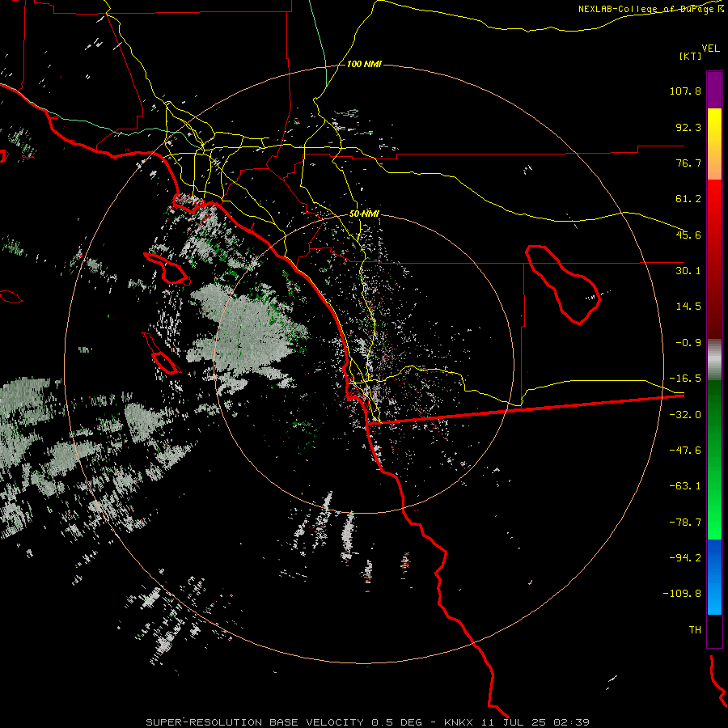Click the SUPER-RESOLUTION BASE VELOCITY caption text
This screenshot has width=728, height=728.
click(256, 722)
